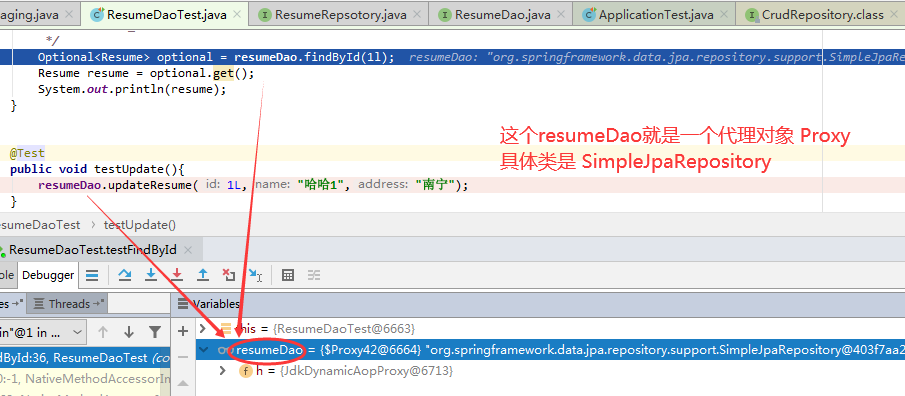905x396 pixels.
Task: Click the move-watch-up triangle icon
Action: coord(183,383)
